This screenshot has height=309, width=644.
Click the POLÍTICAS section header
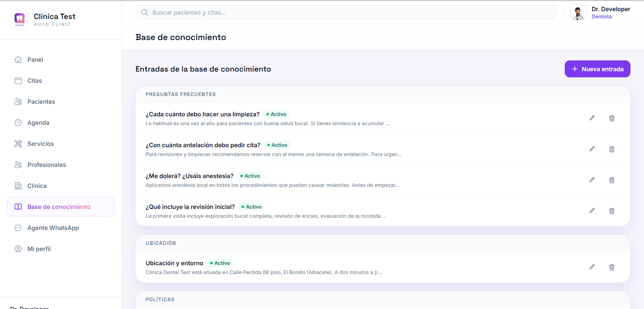pyautogui.click(x=160, y=300)
